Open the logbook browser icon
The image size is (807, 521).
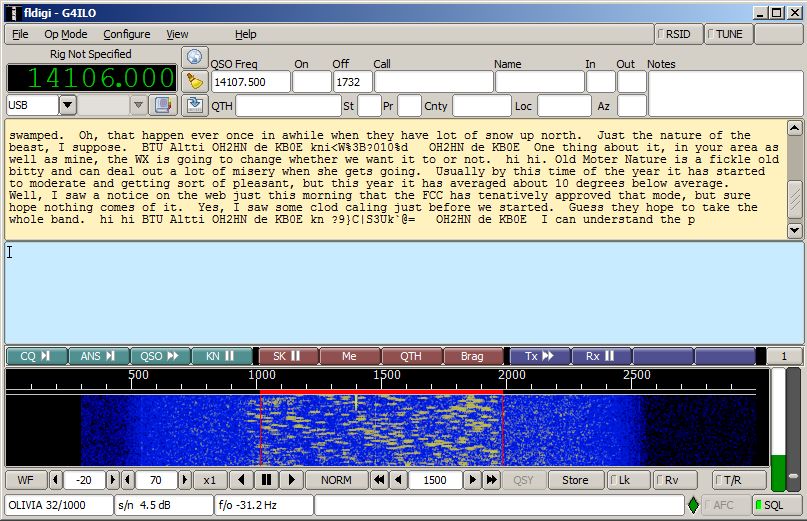tap(163, 106)
